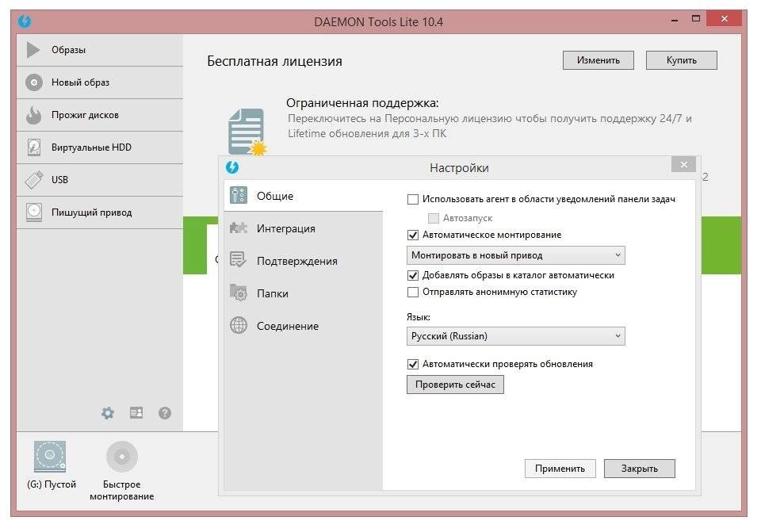Click the Ограниченная поддержка heading text
Screen dimensions: 761x532
coord(362,103)
